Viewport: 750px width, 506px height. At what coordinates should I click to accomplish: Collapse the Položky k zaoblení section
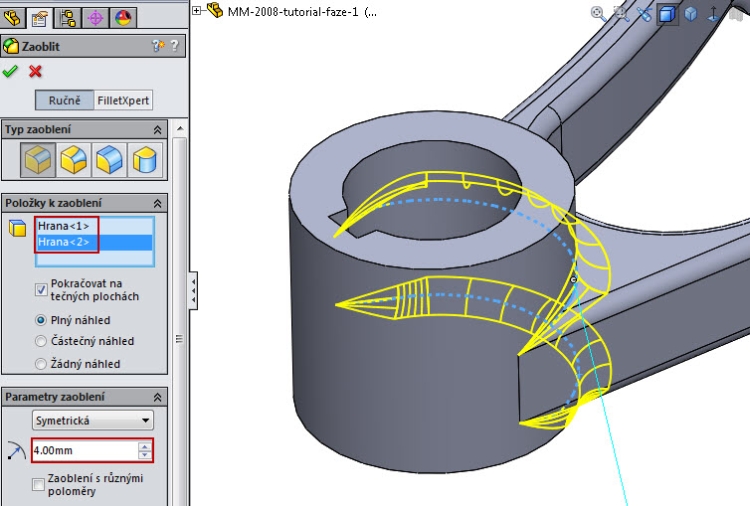click(x=157, y=204)
